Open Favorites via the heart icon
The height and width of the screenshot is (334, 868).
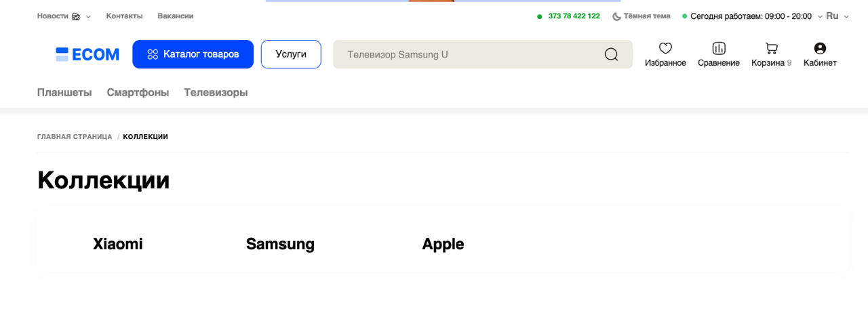click(x=665, y=48)
